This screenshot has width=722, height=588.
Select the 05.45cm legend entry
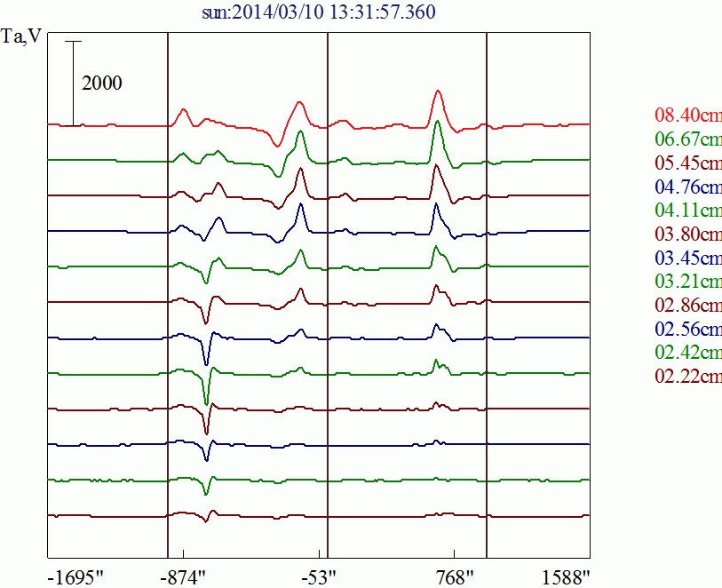click(x=688, y=163)
